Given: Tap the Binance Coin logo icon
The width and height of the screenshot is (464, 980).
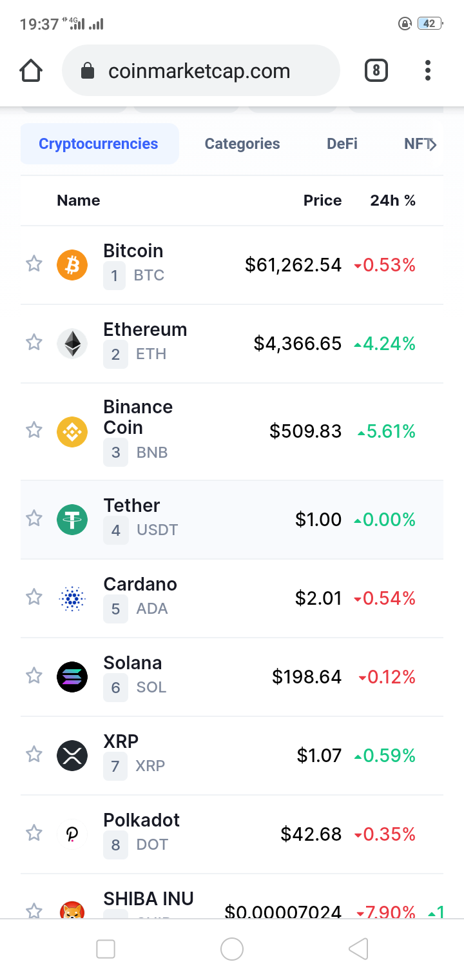Looking at the screenshot, I should point(72,431).
